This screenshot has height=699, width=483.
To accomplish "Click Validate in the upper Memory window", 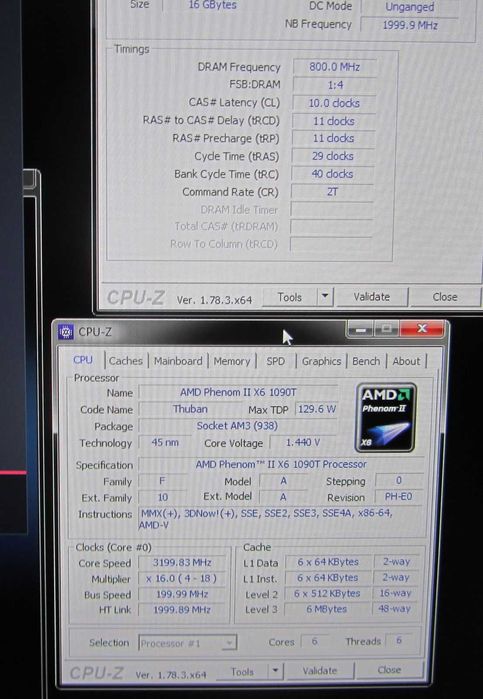I will (x=372, y=297).
